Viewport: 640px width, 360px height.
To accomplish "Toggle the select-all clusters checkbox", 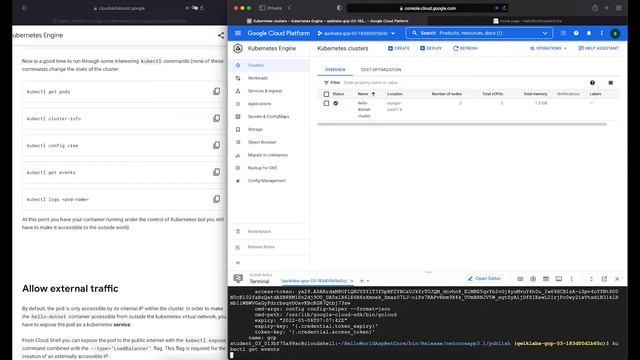I will click(326, 94).
